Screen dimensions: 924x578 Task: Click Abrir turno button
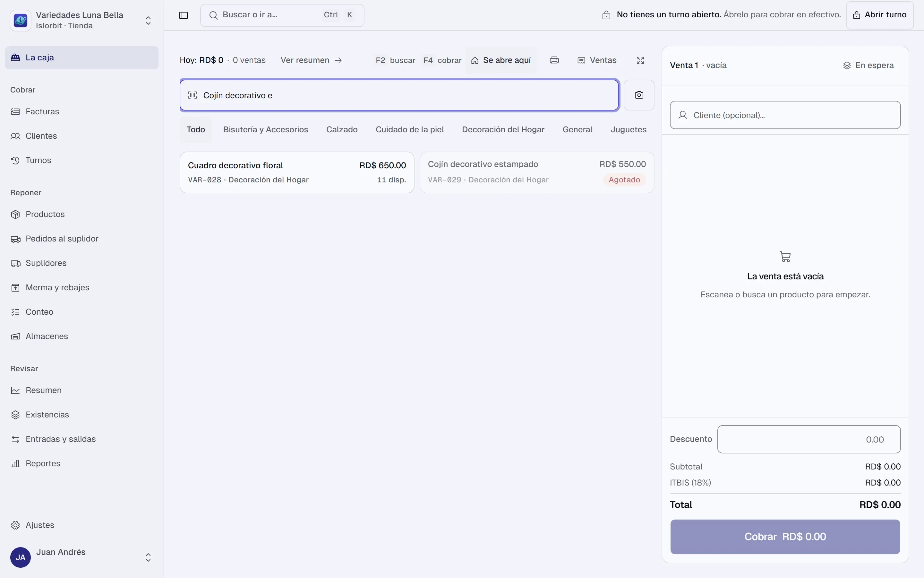(x=880, y=15)
